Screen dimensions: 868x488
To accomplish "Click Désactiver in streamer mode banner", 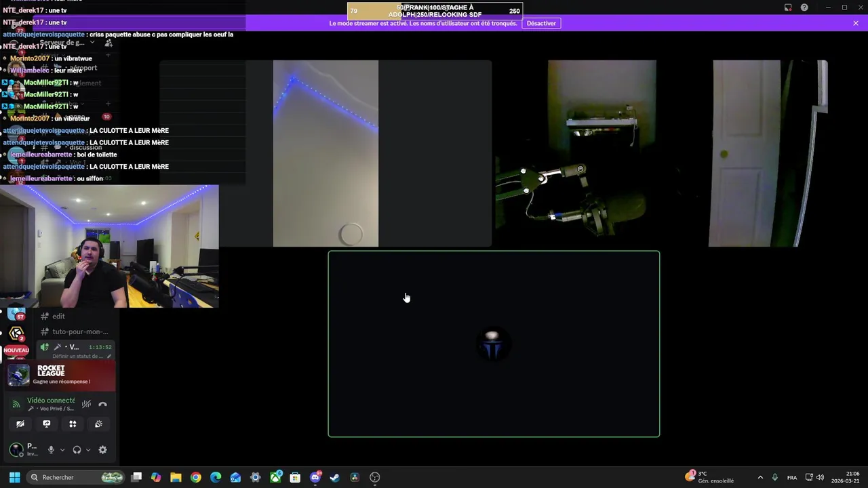I will pos(541,23).
